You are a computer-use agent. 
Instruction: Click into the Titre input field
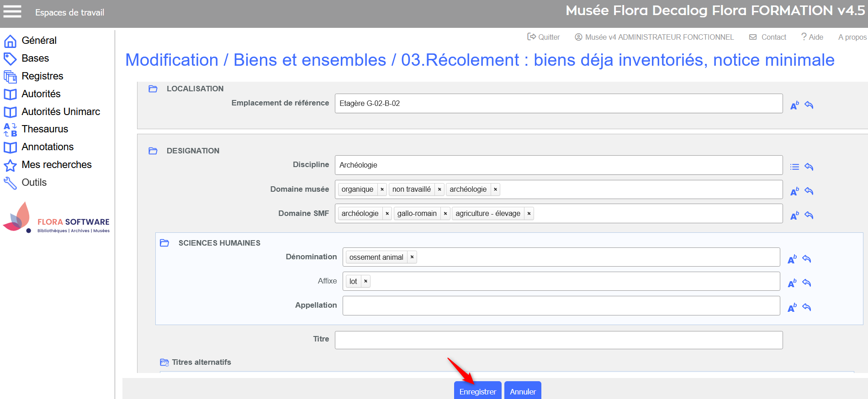click(558, 340)
